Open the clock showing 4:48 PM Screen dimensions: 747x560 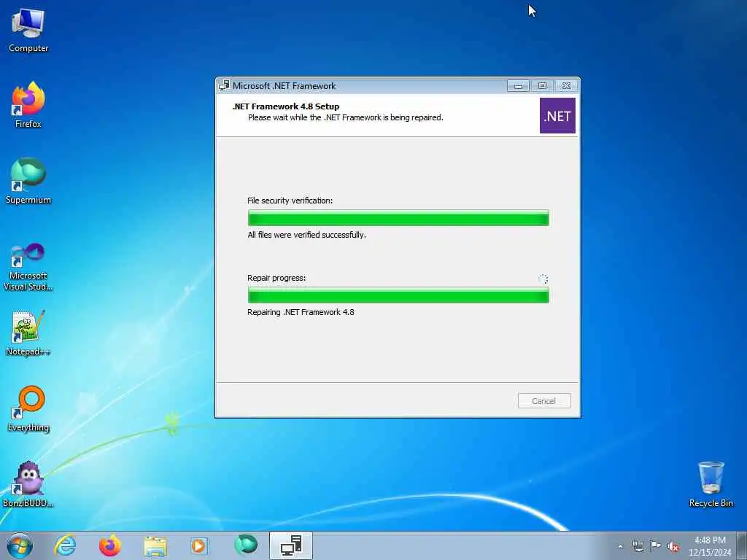tap(710, 546)
